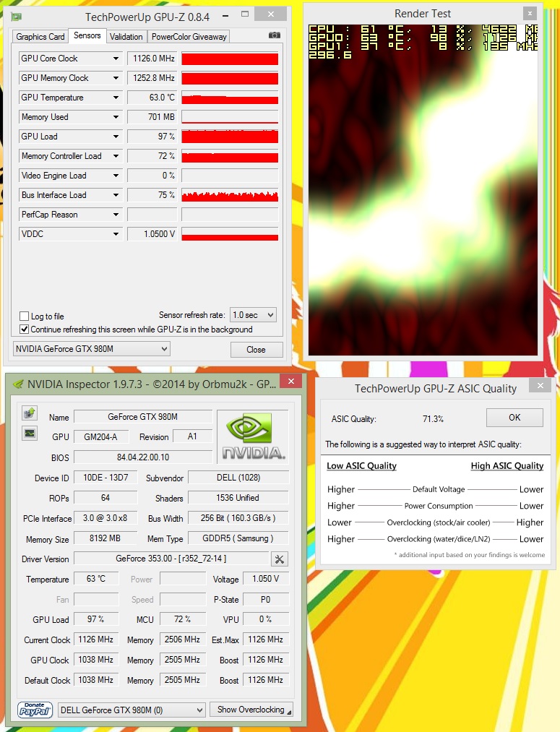Screen dimensions: 560x732
Task: Click the Memory Controller Load history graph
Action: click(230, 156)
